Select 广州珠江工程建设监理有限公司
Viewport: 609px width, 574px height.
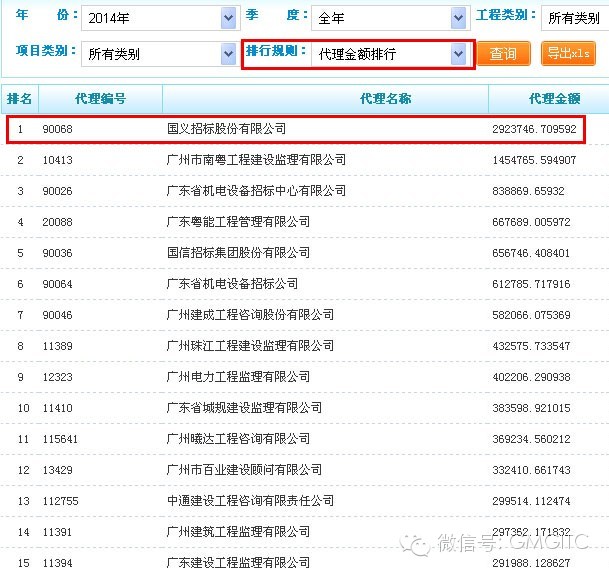click(251, 346)
